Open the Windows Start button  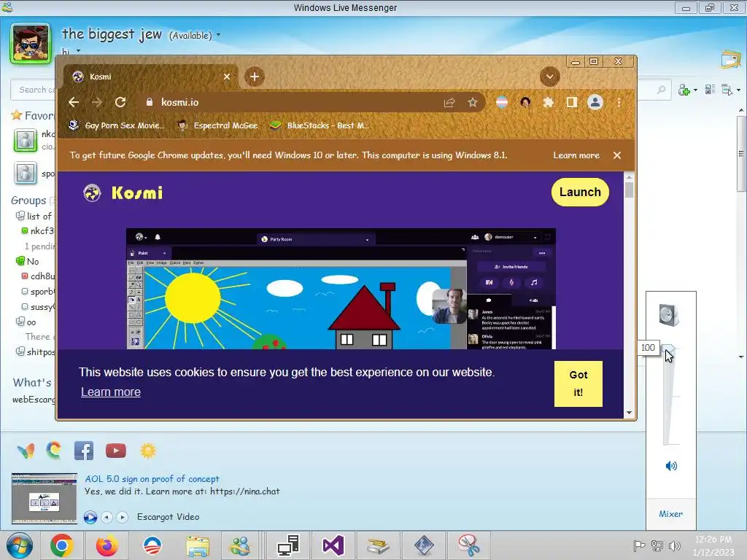coord(20,545)
